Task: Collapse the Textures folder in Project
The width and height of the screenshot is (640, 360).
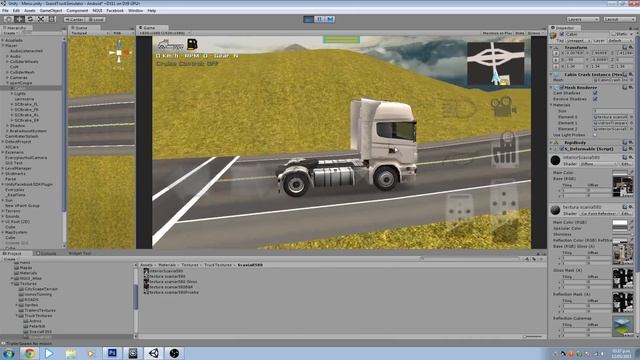Action: point(12,284)
